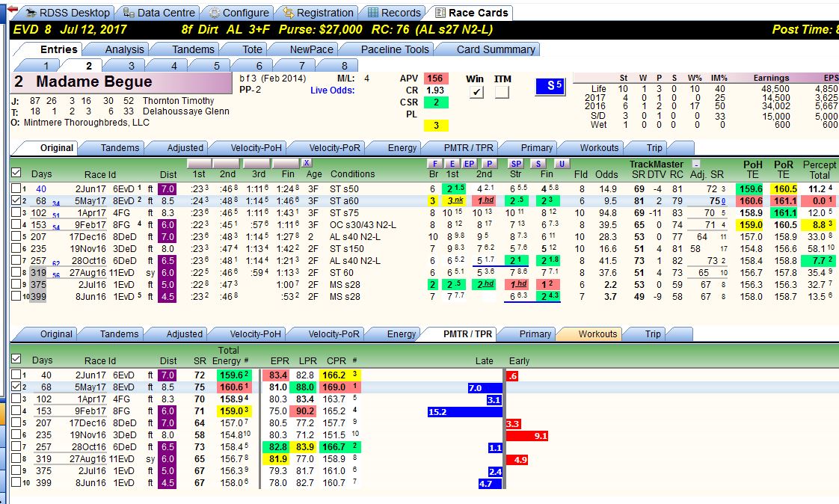Open Velocity-PoR tab in lower panel

coord(334,334)
